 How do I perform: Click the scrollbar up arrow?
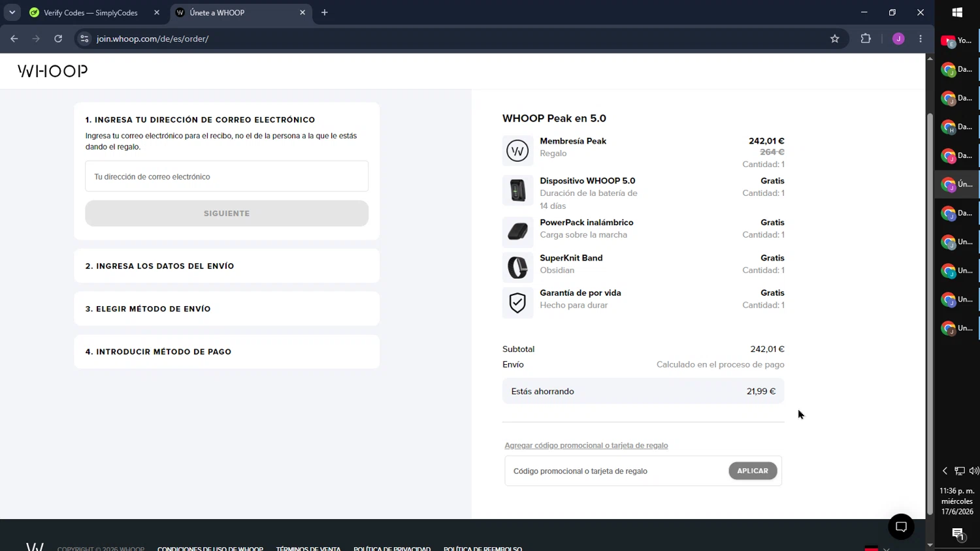(x=930, y=58)
